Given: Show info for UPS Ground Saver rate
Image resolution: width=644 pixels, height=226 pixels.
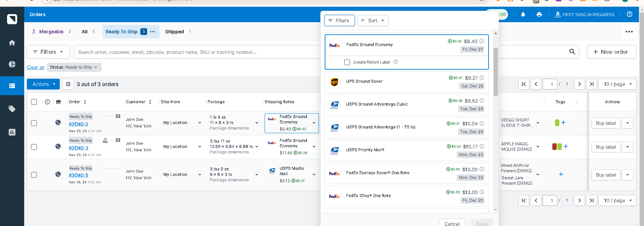Looking at the screenshot, I should [482, 78].
